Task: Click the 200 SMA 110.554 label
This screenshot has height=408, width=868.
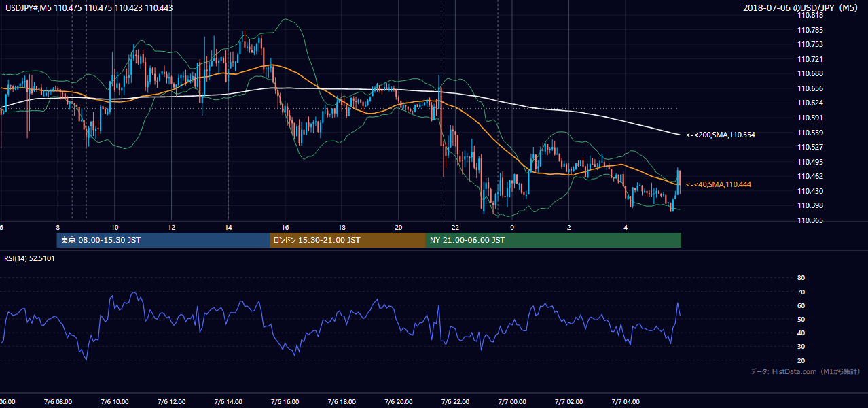Action: tap(721, 135)
